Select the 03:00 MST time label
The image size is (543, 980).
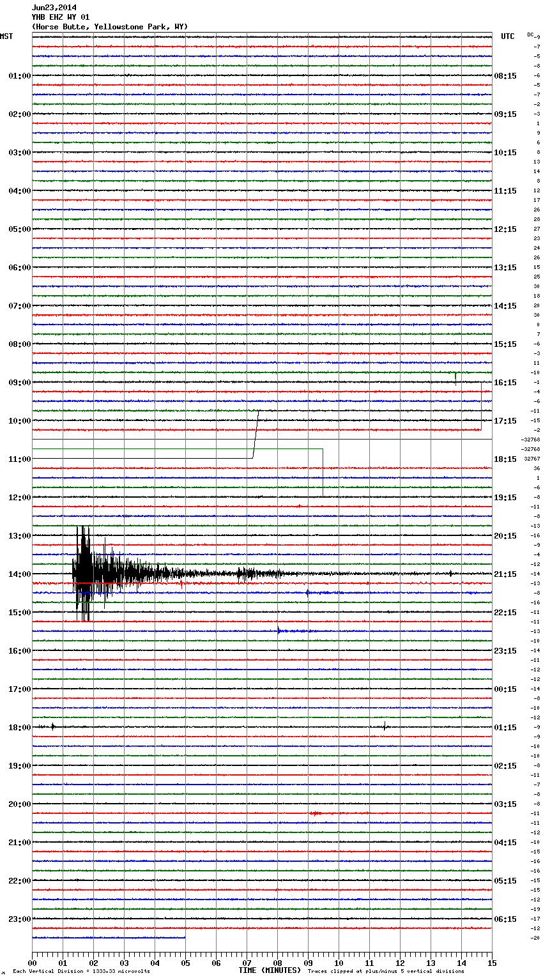coord(19,153)
